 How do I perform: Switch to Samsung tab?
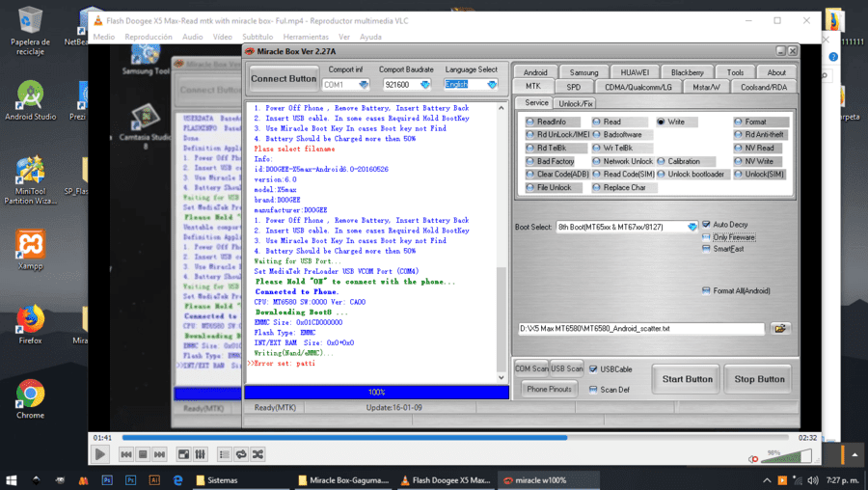click(x=584, y=72)
